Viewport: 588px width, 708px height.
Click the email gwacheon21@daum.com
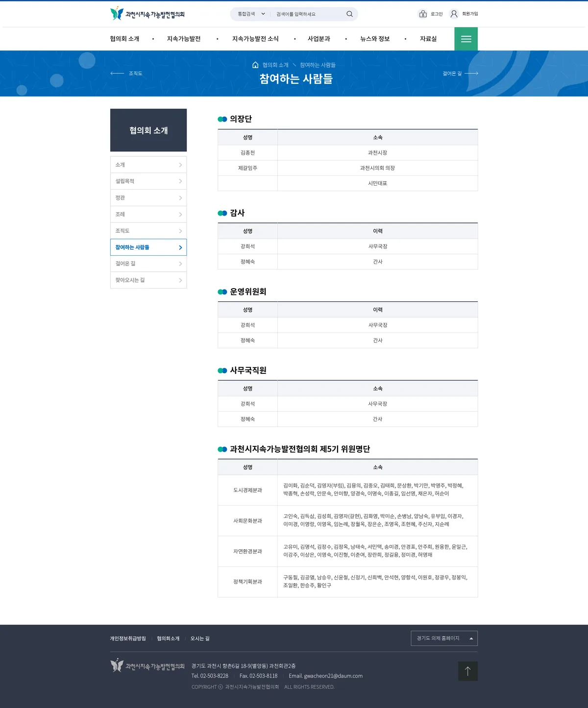(333, 676)
